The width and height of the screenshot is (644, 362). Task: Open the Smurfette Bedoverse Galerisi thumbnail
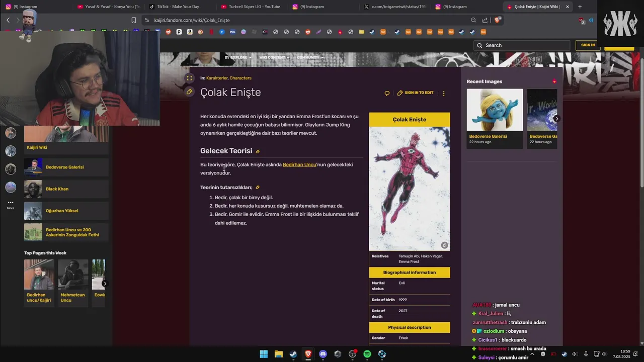click(495, 110)
